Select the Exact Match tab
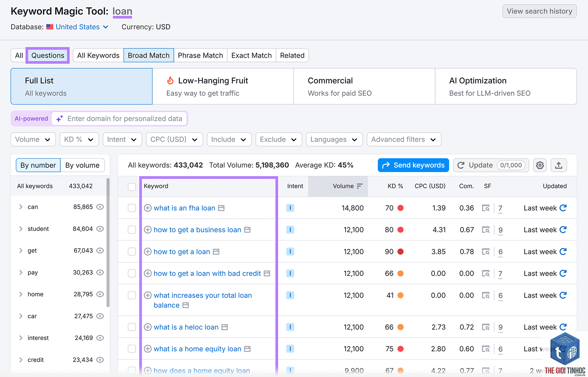 (251, 55)
